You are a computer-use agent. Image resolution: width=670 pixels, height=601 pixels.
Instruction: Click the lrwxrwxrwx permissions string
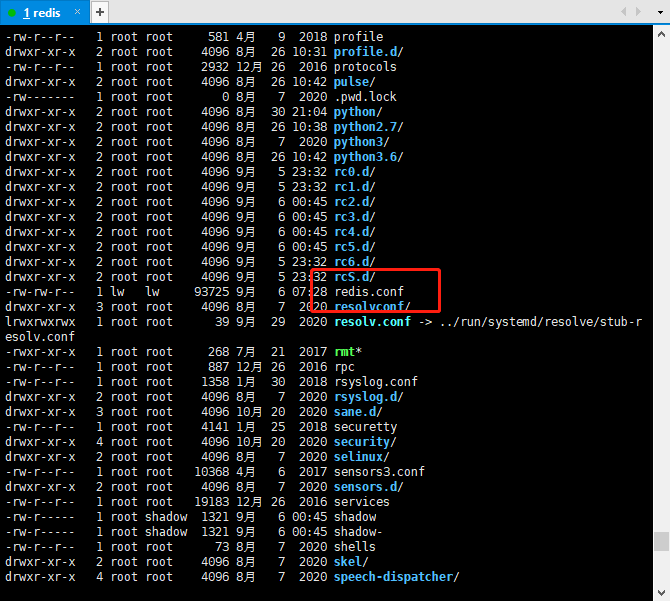point(40,322)
